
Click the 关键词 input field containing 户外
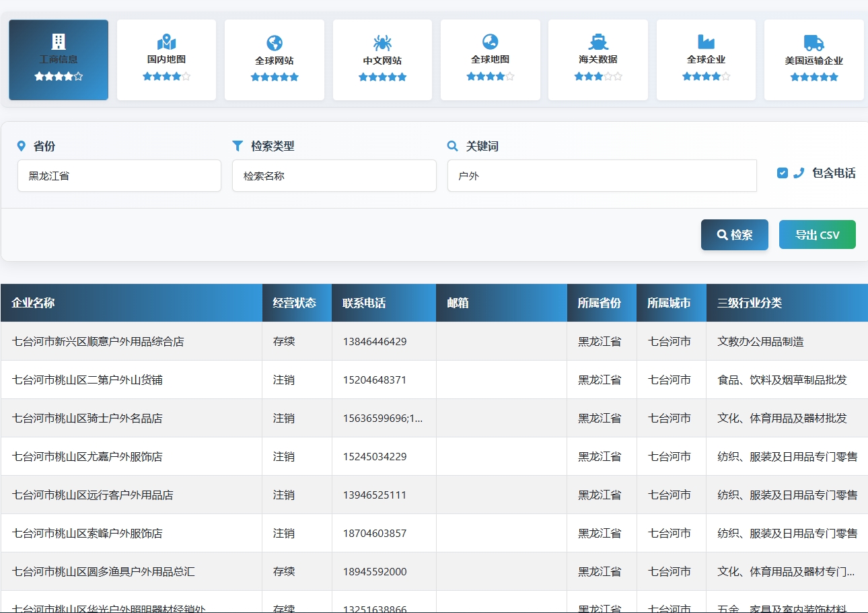(x=602, y=176)
